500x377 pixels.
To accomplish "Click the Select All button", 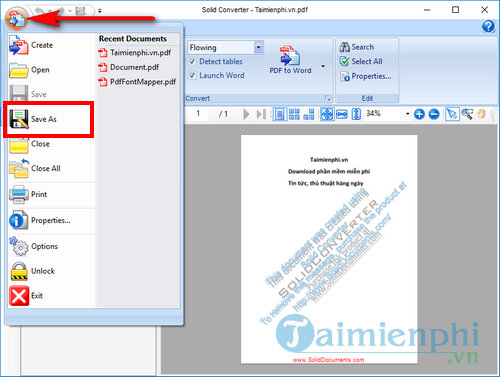I will [x=361, y=61].
